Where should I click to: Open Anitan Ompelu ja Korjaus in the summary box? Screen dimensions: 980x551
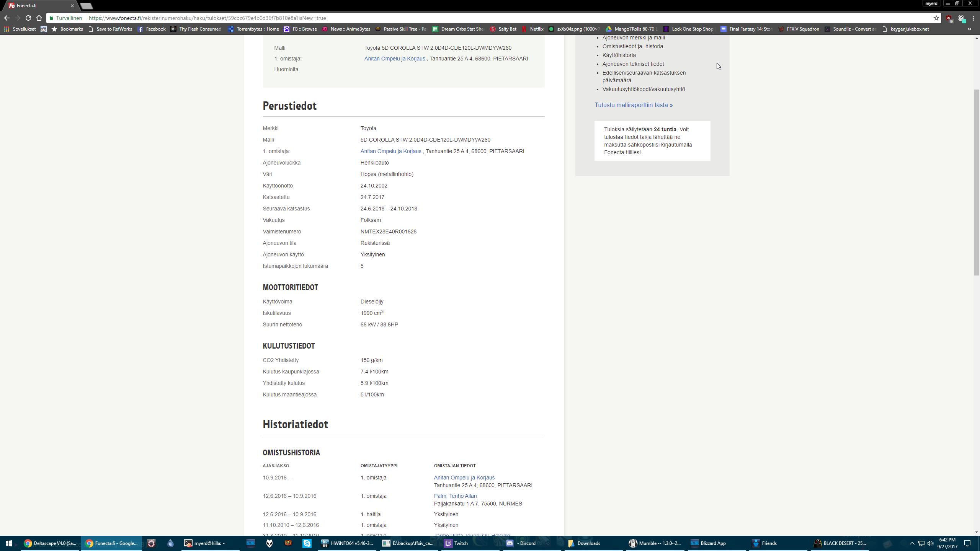tap(394, 59)
